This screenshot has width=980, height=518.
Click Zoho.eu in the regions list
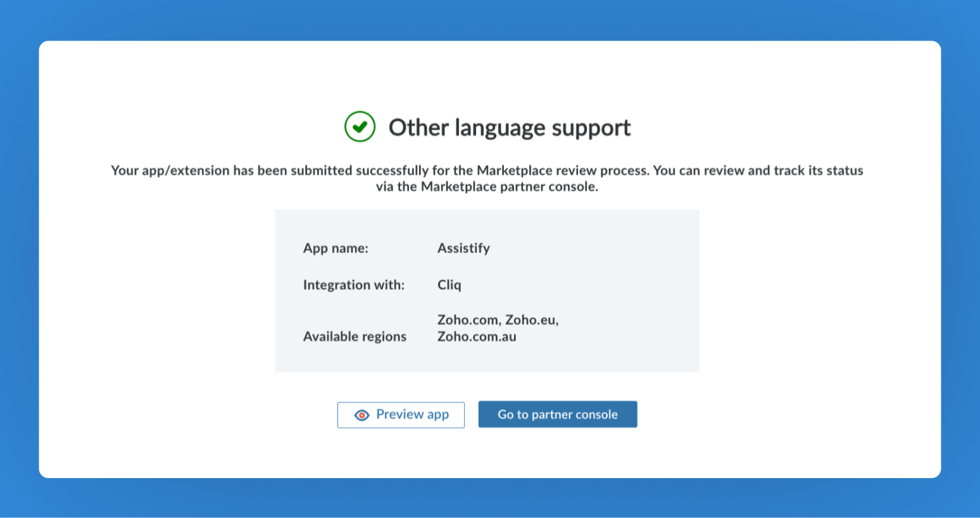(x=531, y=320)
